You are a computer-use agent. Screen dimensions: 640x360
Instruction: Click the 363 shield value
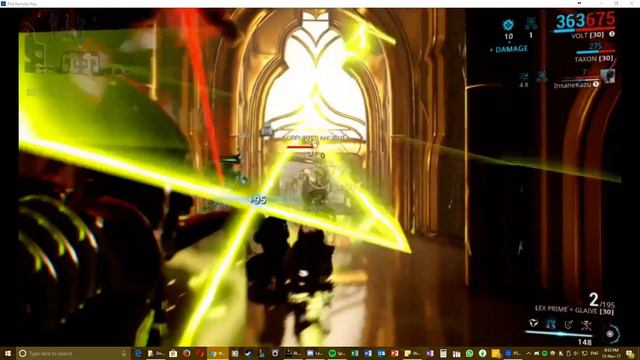tap(571, 20)
